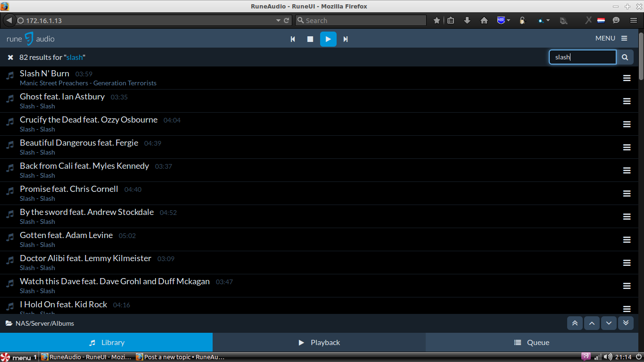Bookmark this page with the star icon

(437, 21)
